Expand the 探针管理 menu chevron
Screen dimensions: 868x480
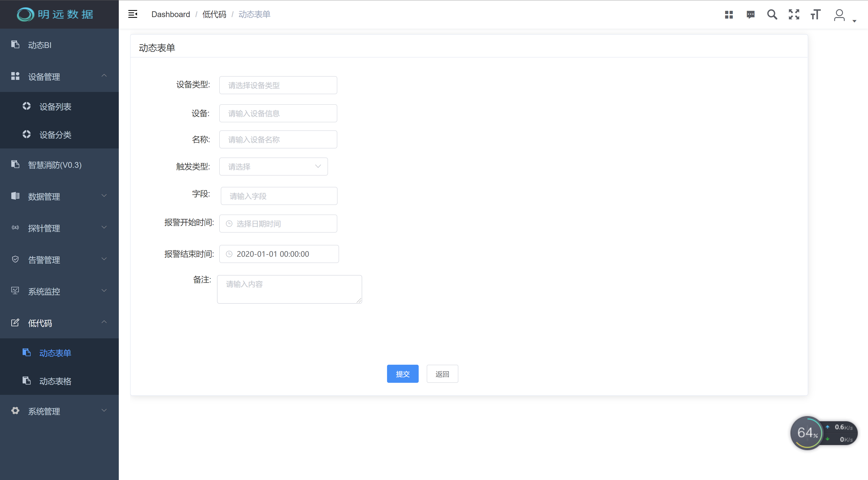point(104,227)
